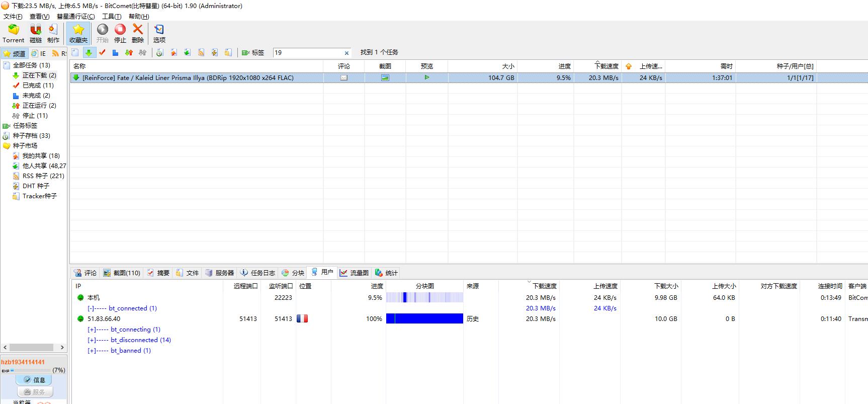Image resolution: width=868 pixels, height=404 pixels.
Task: Open the 服务器 tab
Action: (x=219, y=273)
